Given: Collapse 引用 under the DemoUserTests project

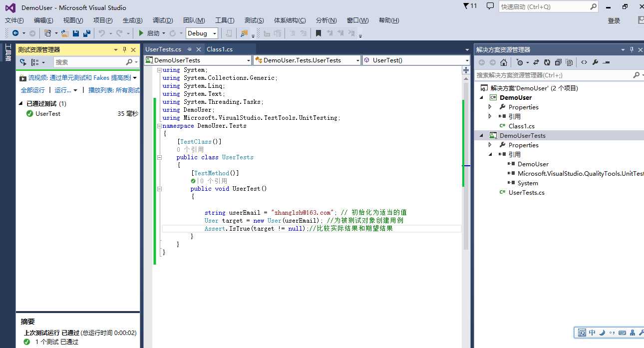Looking at the screenshot, I should click(x=490, y=154).
